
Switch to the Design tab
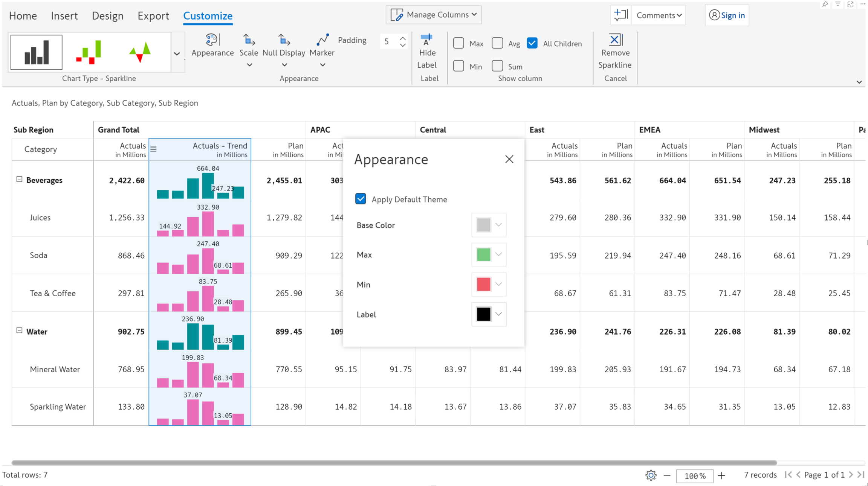click(108, 16)
